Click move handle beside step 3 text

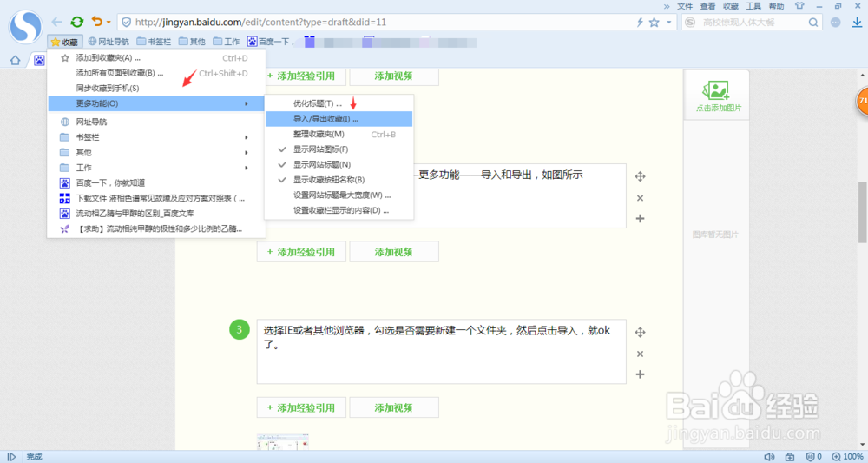[640, 333]
